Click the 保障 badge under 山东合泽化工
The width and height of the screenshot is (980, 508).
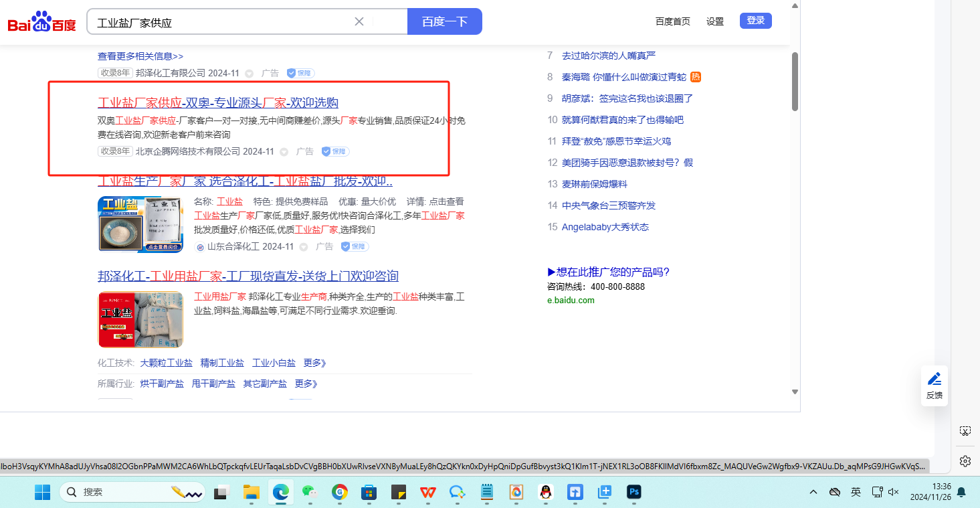pos(355,246)
